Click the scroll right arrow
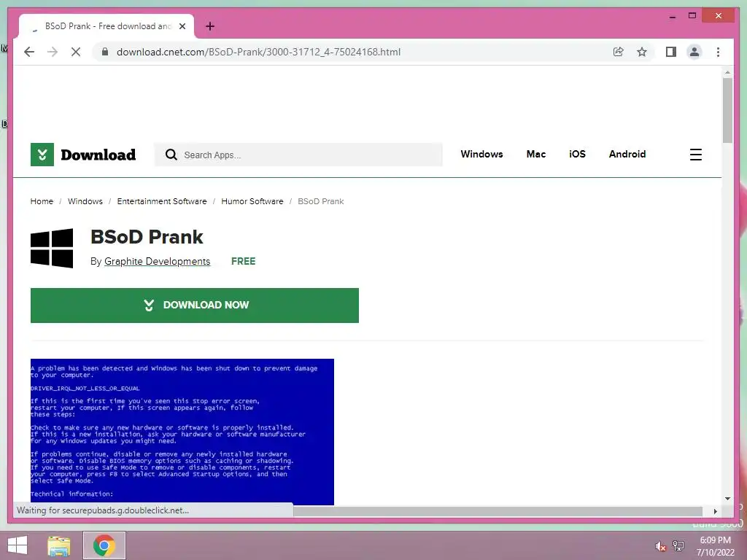747x560 pixels. tap(715, 511)
